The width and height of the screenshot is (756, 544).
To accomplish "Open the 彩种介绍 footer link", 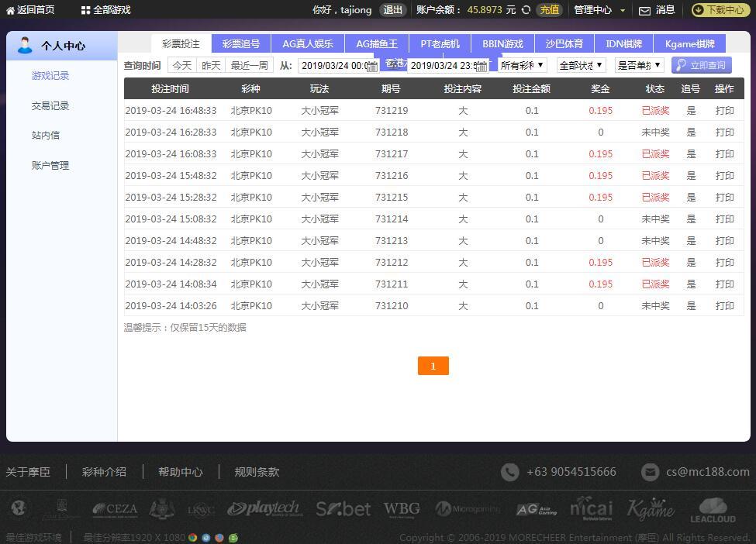I will (x=104, y=472).
